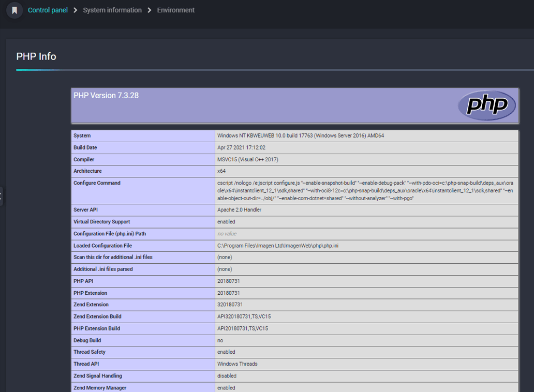Go to System information breadcrumb
This screenshot has width=534, height=392.
[112, 10]
